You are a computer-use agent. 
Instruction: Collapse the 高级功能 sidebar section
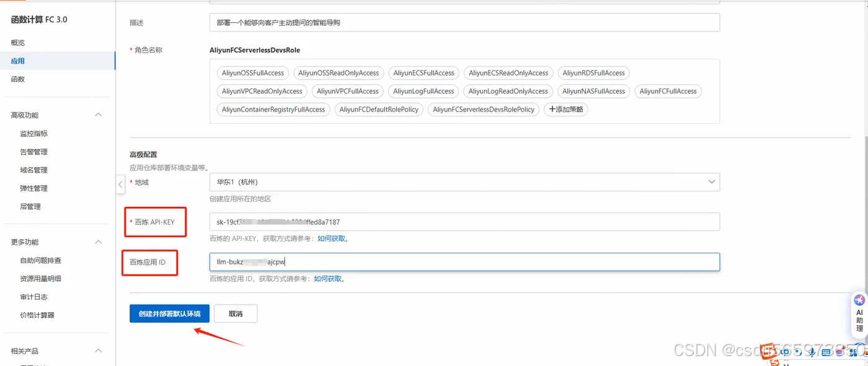[98, 115]
